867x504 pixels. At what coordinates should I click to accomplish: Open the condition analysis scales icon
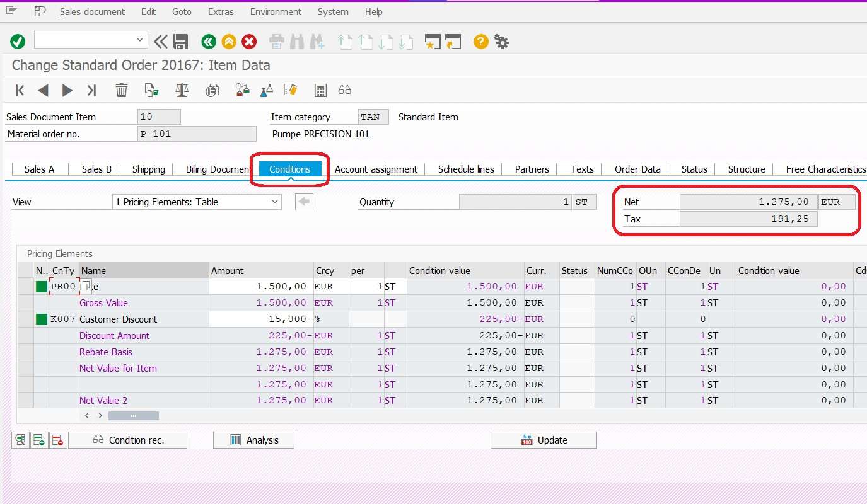point(182,89)
